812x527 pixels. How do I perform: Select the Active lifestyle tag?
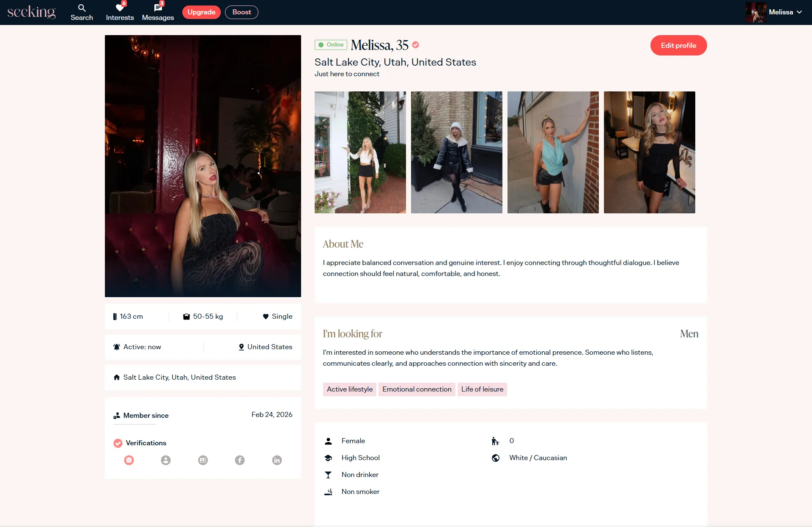[x=349, y=389]
